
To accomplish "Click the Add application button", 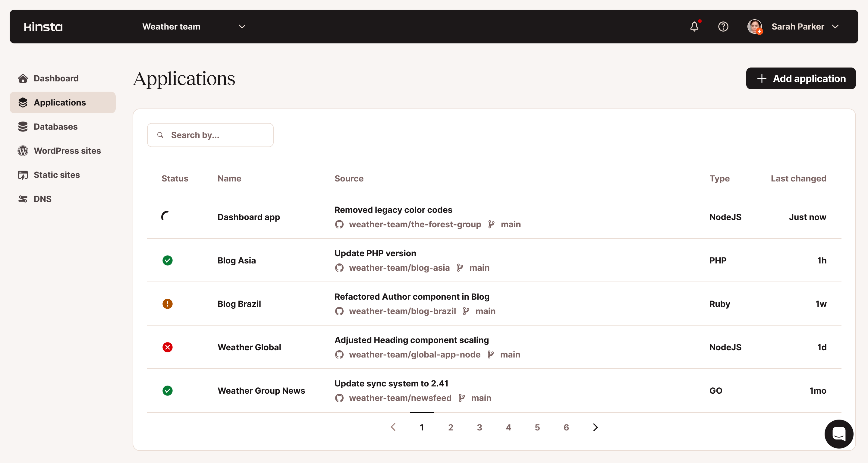I will pyautogui.click(x=800, y=77).
